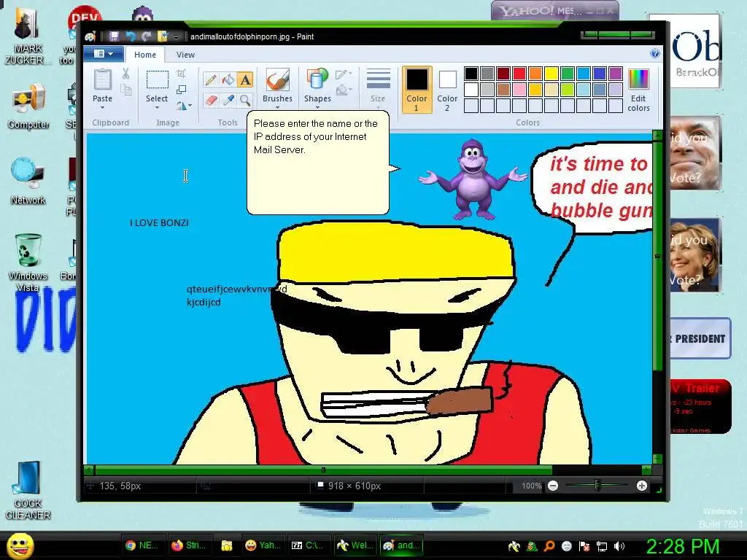The width and height of the screenshot is (747, 560).
Task: Click the Paste clipboard icon
Action: coord(102,79)
